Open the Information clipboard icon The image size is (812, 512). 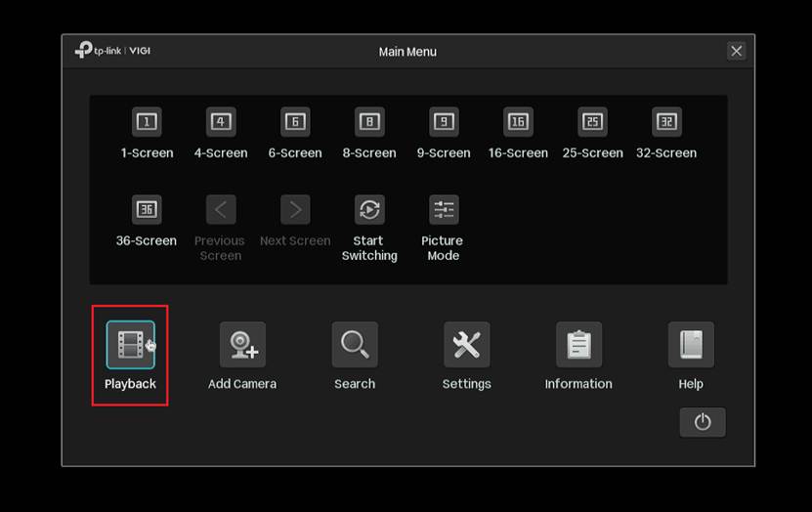coord(579,345)
